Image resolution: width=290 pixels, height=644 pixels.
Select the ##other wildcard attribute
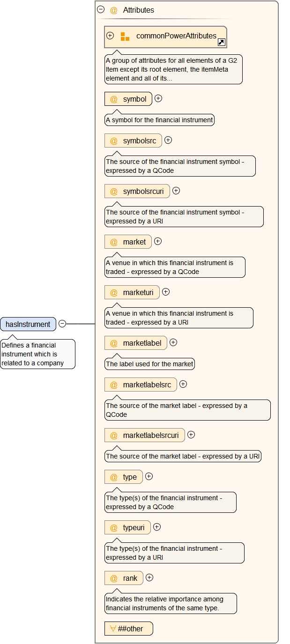coord(129,629)
